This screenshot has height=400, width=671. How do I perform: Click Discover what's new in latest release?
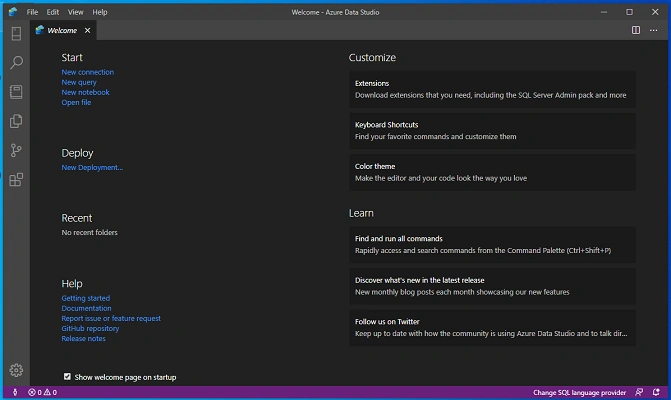pyautogui.click(x=493, y=286)
